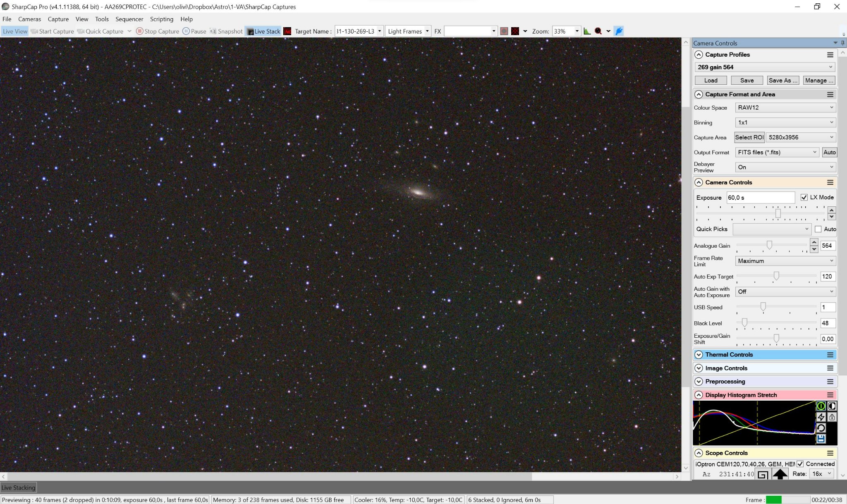The width and height of the screenshot is (847, 504).
Task: Open the 269 gain 564 profile dropdown
Action: tap(765, 67)
